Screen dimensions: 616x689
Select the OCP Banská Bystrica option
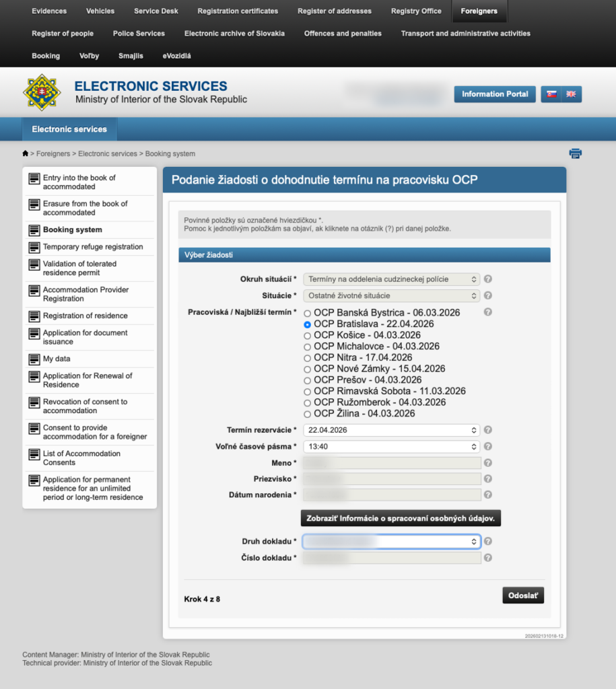click(308, 313)
